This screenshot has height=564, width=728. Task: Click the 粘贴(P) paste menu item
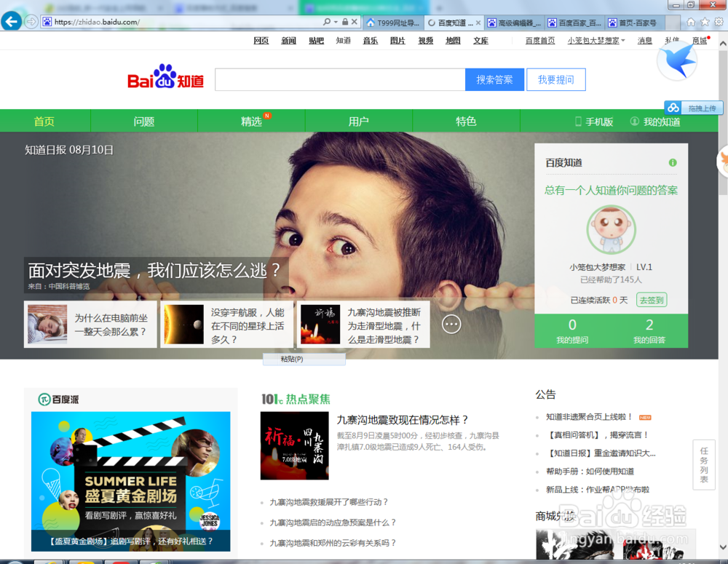coord(304,359)
